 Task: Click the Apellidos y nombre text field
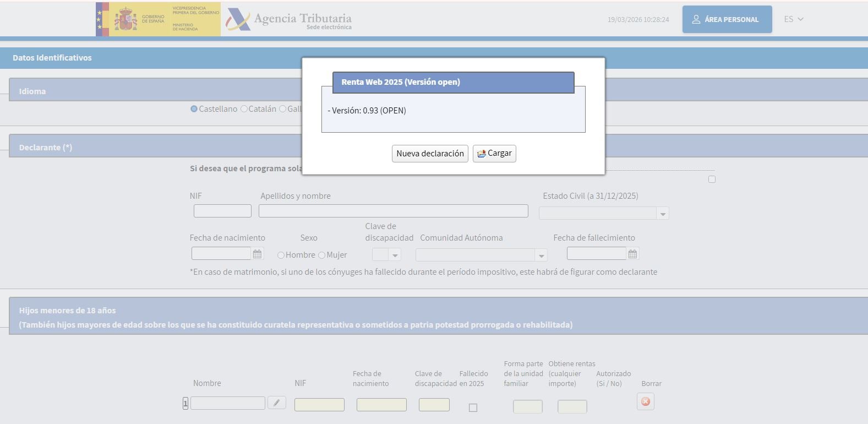(x=393, y=211)
